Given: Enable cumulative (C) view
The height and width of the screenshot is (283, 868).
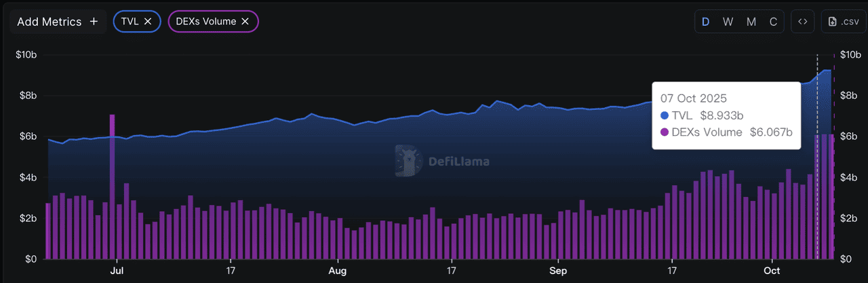Looking at the screenshot, I should click(773, 22).
